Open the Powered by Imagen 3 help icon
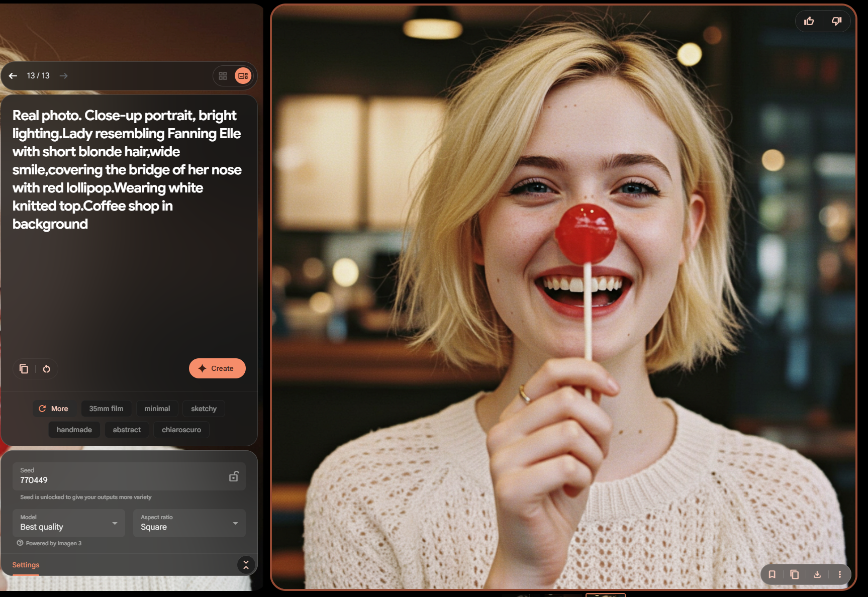 tap(20, 543)
